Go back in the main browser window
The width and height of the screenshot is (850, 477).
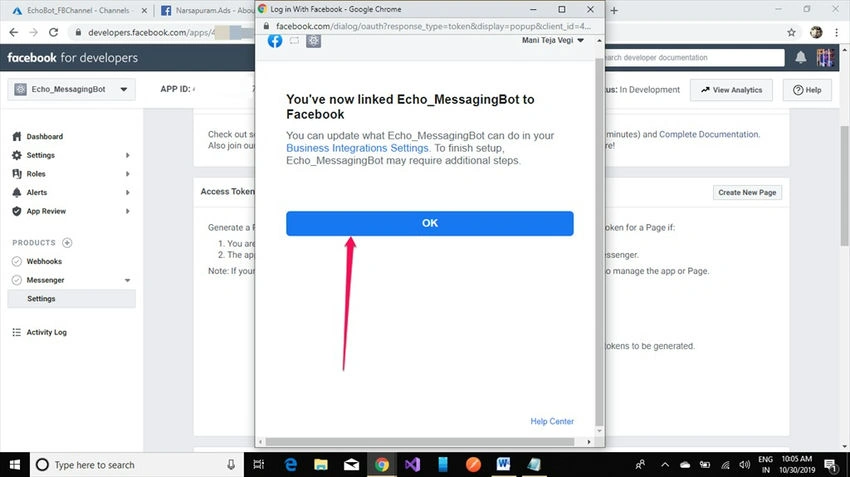(x=14, y=33)
